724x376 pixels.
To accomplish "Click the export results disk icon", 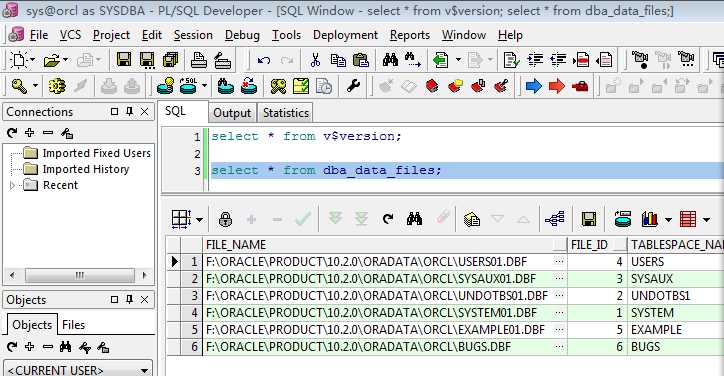I will click(x=589, y=219).
